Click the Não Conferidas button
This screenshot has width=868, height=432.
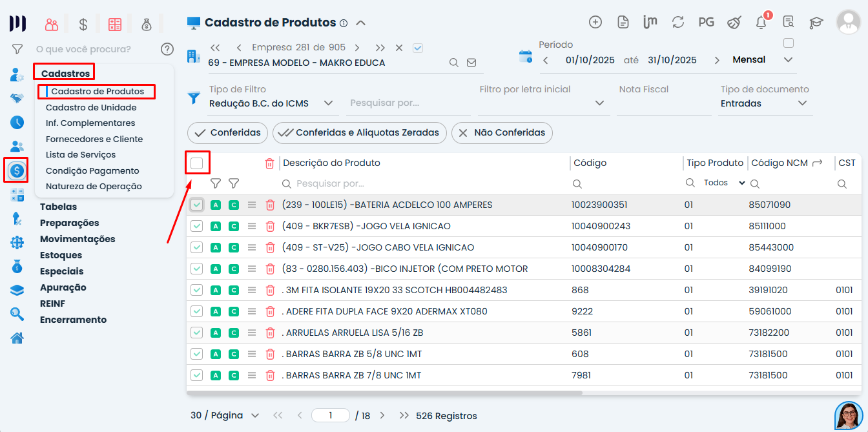[502, 132]
